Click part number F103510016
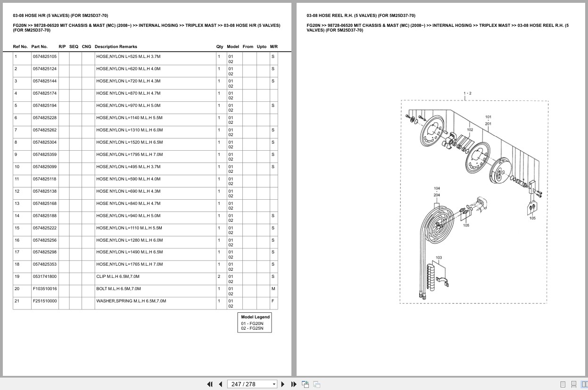The width and height of the screenshot is (588, 390). tap(45, 289)
